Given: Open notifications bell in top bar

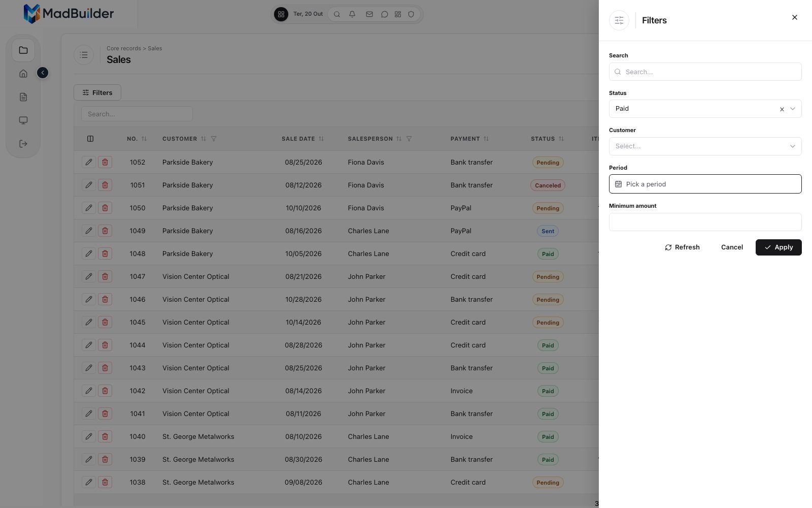Looking at the screenshot, I should [352, 14].
